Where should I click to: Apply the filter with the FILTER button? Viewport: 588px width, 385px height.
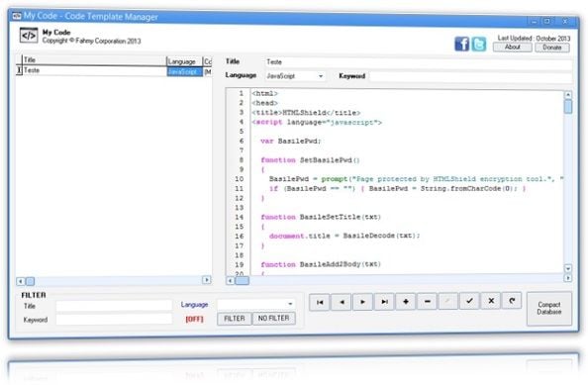[235, 319]
